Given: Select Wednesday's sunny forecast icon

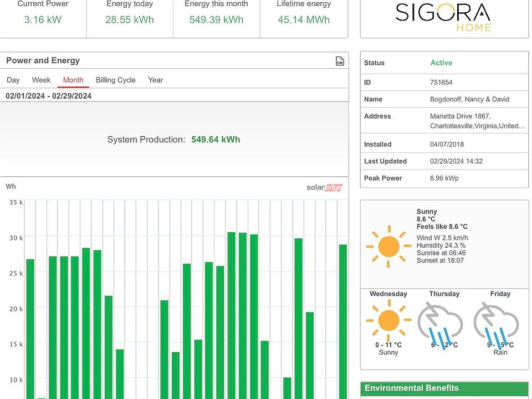Looking at the screenshot, I should (x=388, y=320).
